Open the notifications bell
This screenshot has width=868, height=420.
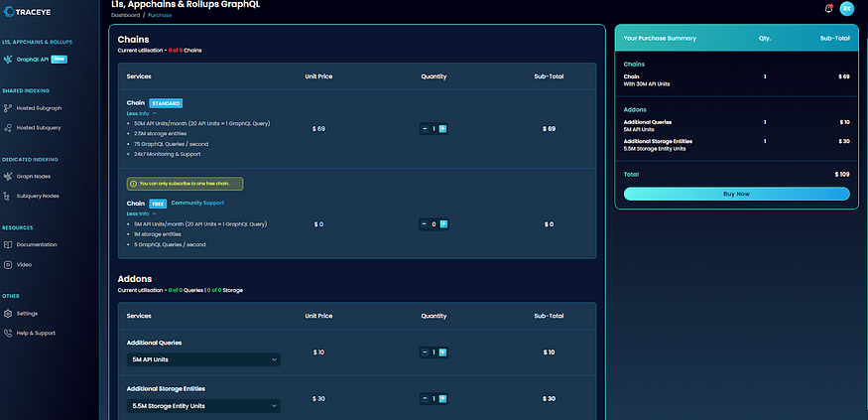[x=828, y=8]
